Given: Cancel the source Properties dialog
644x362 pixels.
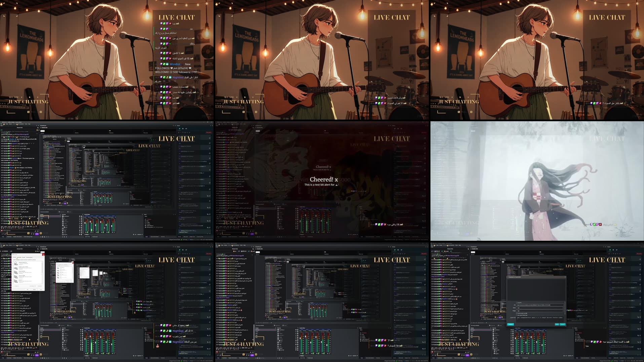Looking at the screenshot, I should coord(563,324).
